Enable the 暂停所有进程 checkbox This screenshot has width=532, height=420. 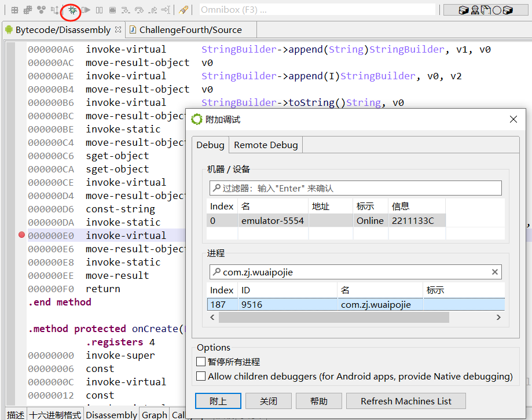click(x=201, y=362)
